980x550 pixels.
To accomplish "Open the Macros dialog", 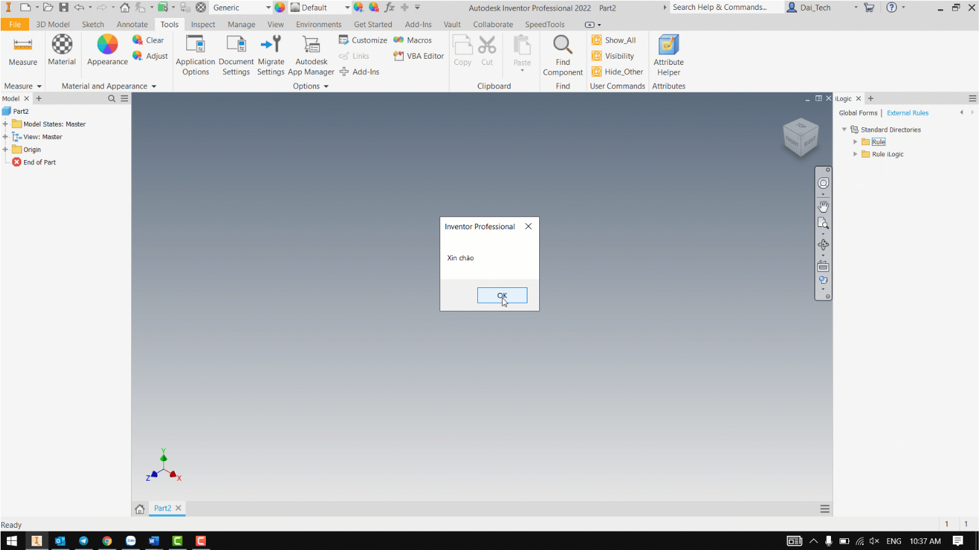I will (412, 40).
